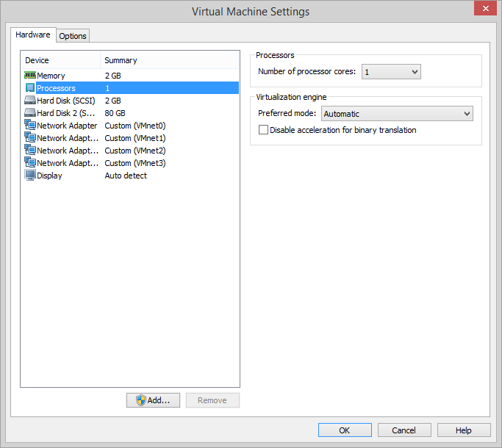This screenshot has width=502, height=448.
Task: Click the Hard Disk 2 drive icon
Action: click(x=30, y=112)
